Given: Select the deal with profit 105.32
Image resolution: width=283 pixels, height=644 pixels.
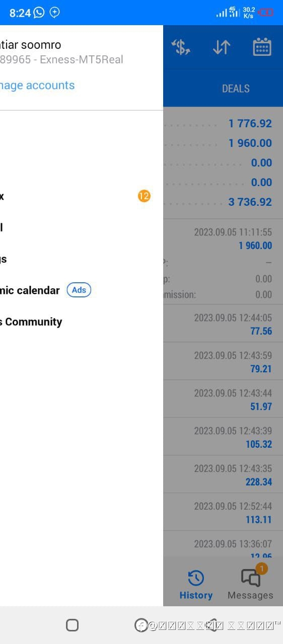Looking at the screenshot, I should [x=223, y=437].
